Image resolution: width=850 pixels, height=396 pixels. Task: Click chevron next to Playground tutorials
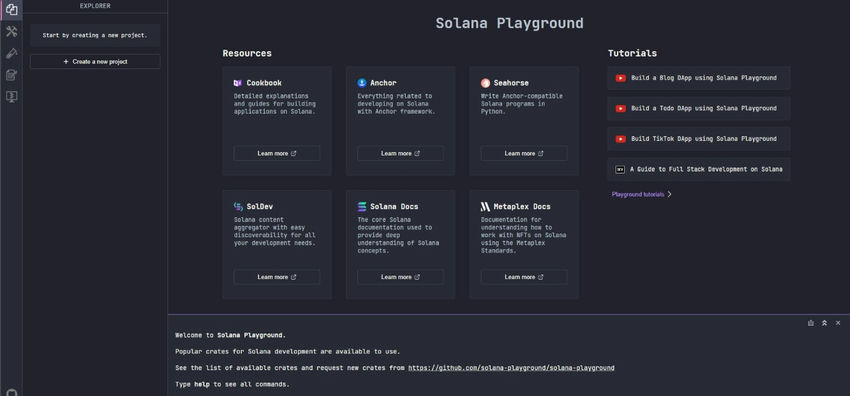(669, 194)
